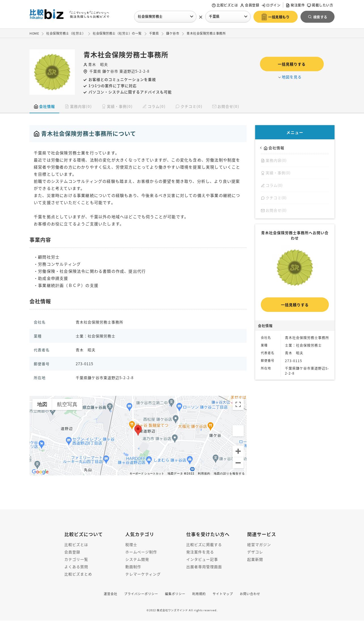This screenshot has width=364, height=626.
Task: Toggle fullscreen view on the map
Action: click(238, 404)
